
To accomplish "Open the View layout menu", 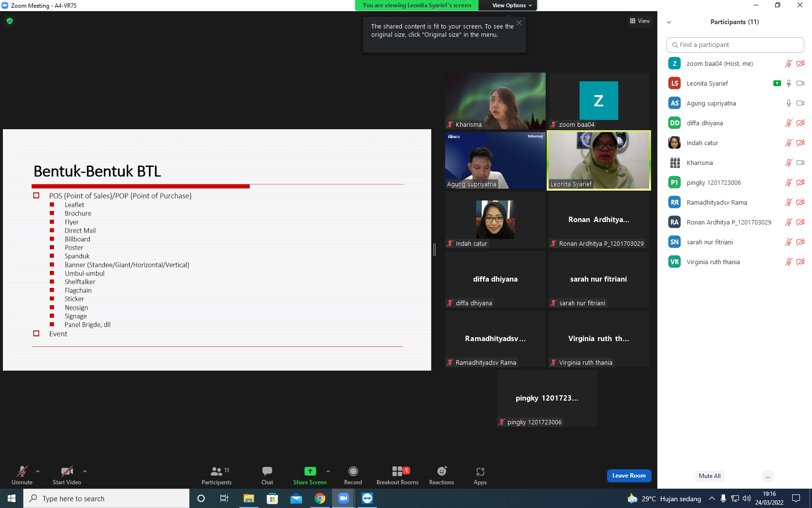I will click(639, 21).
